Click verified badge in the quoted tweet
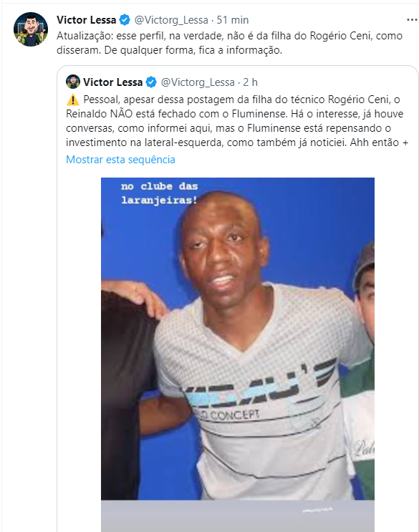The width and height of the screenshot is (419, 532). pyautogui.click(x=151, y=82)
